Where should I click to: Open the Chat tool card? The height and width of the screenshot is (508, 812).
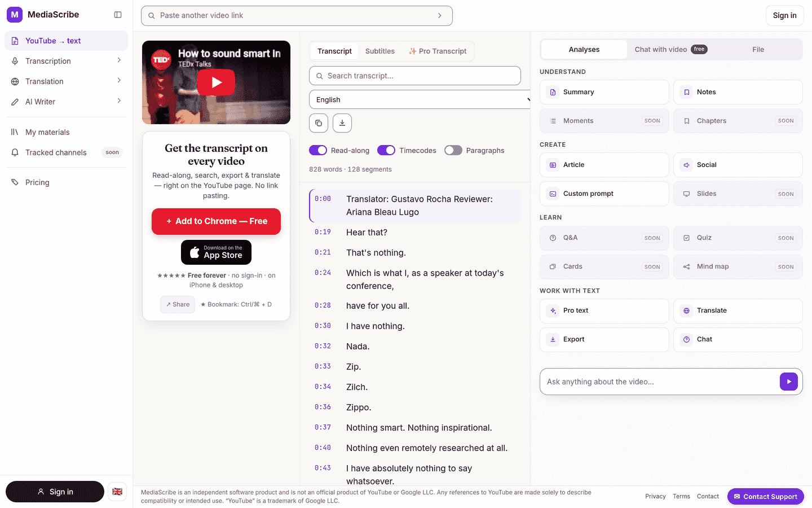click(738, 339)
